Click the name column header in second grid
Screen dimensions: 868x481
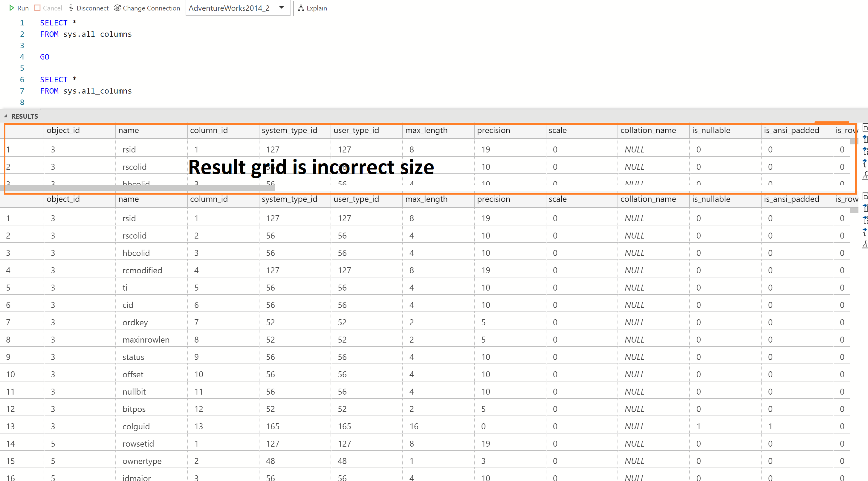pos(129,199)
